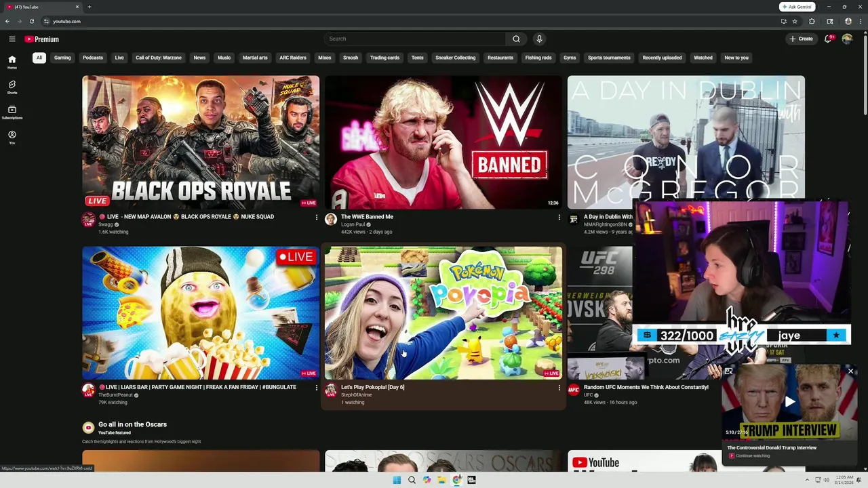Click the search magnifier button

[516, 39]
